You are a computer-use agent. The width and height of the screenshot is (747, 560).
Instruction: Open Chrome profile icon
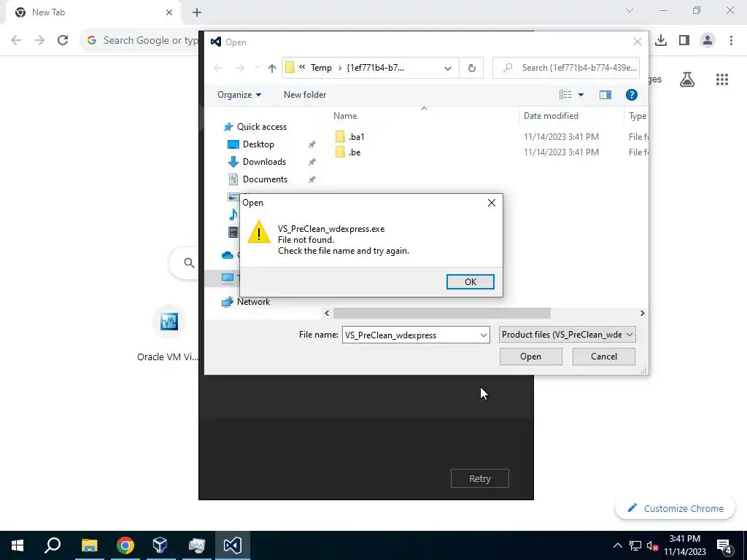[708, 41]
